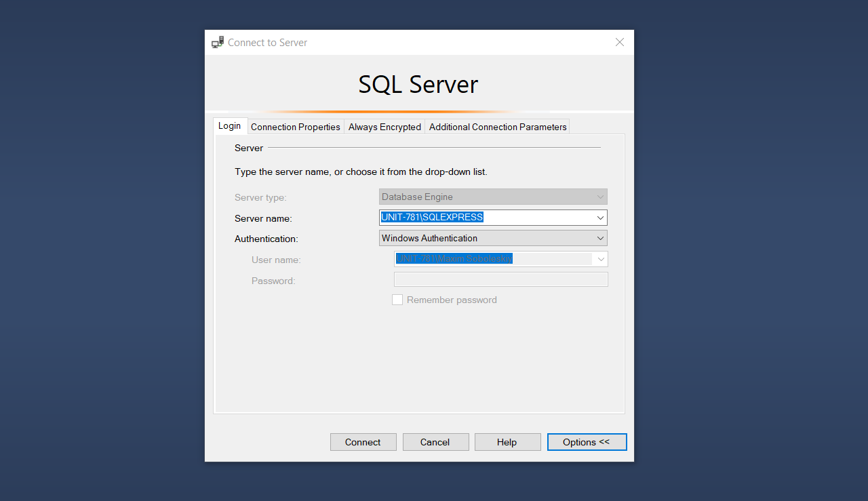868x501 pixels.
Task: Click the Server name label
Action: pos(263,218)
